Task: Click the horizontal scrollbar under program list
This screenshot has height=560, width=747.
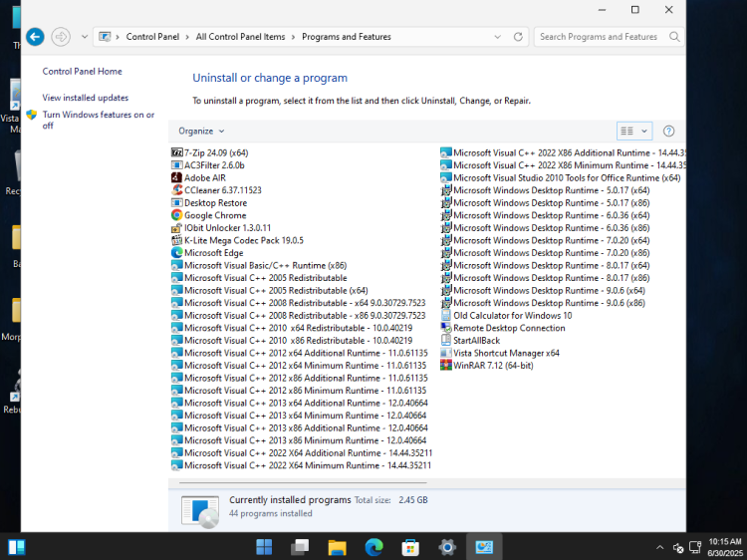Action: [303, 483]
